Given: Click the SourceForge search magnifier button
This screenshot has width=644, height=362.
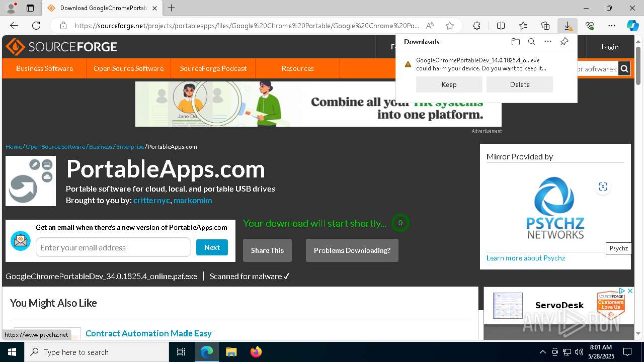Looking at the screenshot, I should pos(624,69).
